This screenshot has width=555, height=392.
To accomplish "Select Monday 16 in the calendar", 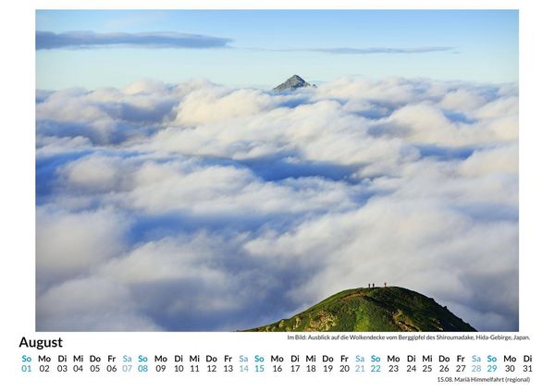I will point(277,363).
